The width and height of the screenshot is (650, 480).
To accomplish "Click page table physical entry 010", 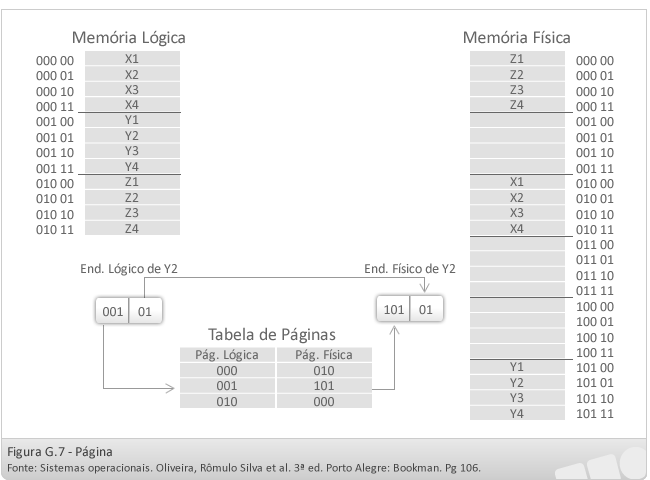I will tap(324, 371).
